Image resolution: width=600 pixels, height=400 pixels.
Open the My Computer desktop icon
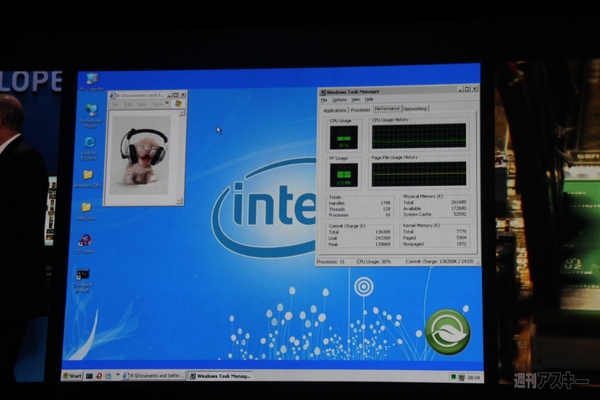pos(92,82)
